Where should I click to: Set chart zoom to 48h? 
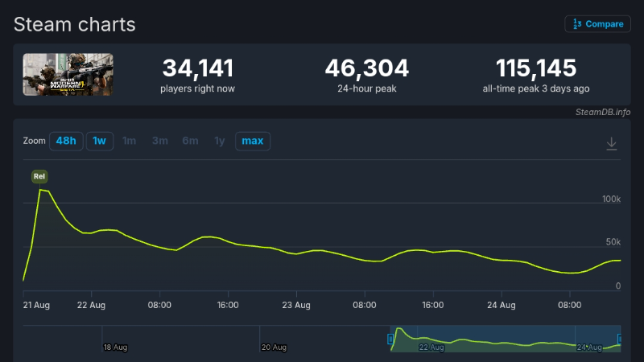coord(66,141)
